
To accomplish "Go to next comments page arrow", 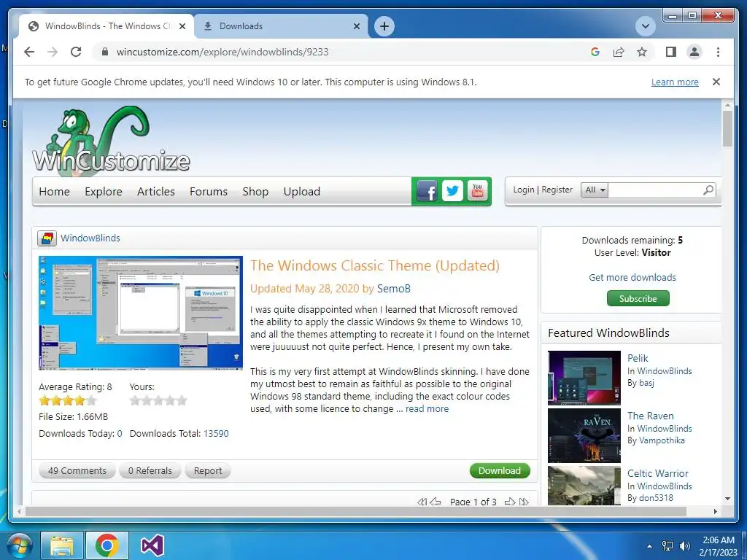I will [510, 502].
